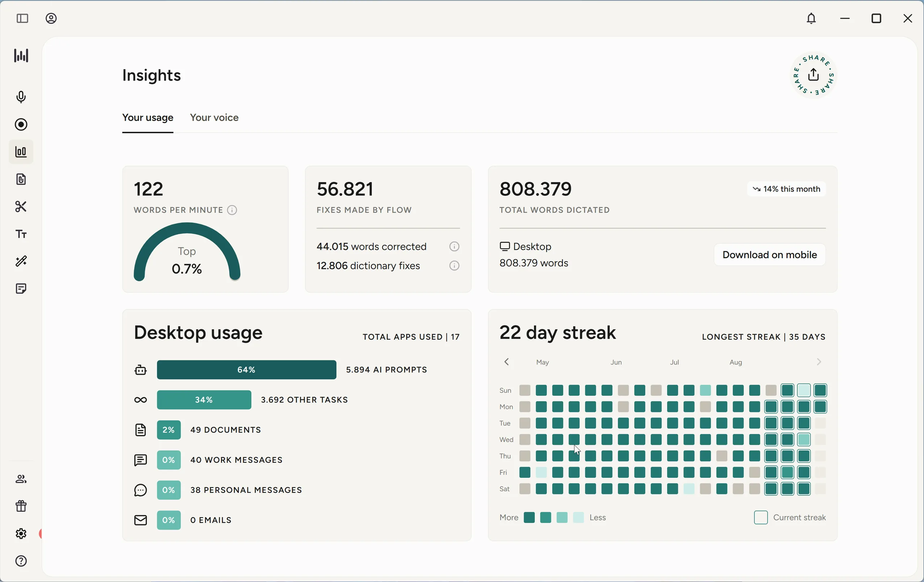Click the "0 EMAILS" label
924x582 pixels.
[211, 521]
